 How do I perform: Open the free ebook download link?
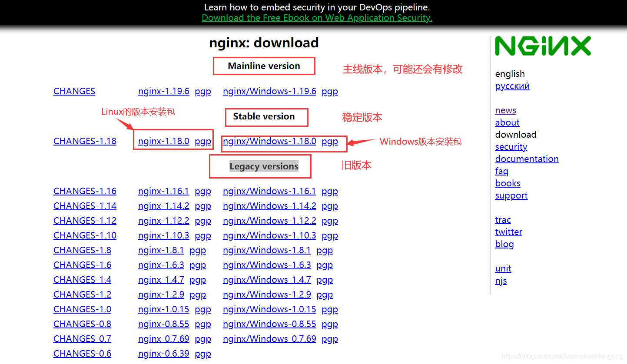click(317, 18)
